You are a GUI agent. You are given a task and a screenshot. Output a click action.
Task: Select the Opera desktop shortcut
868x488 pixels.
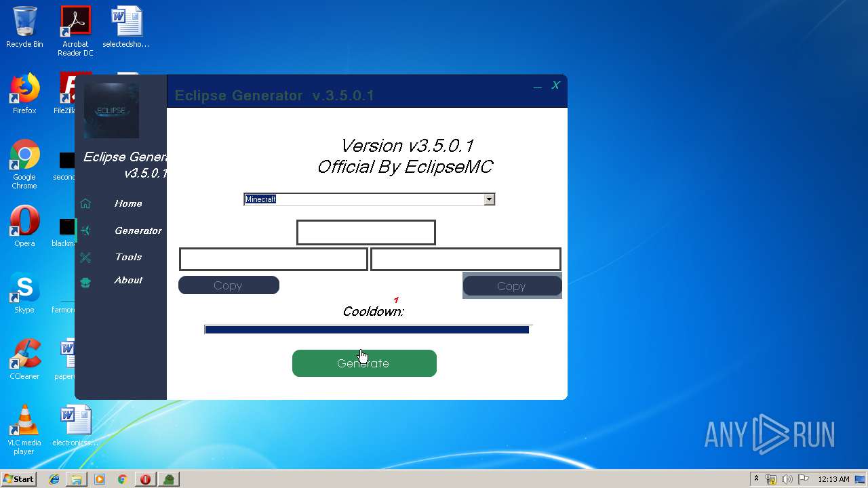click(24, 226)
